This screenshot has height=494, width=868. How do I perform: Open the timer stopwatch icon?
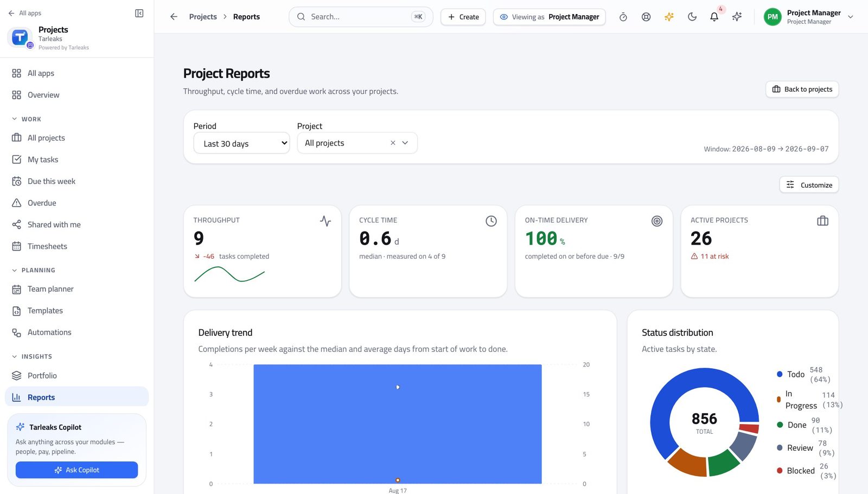(623, 17)
